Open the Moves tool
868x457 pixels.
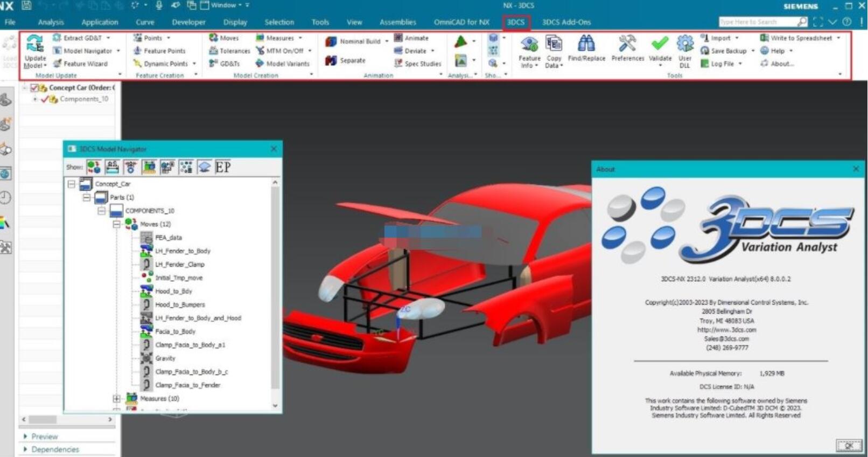tap(224, 38)
